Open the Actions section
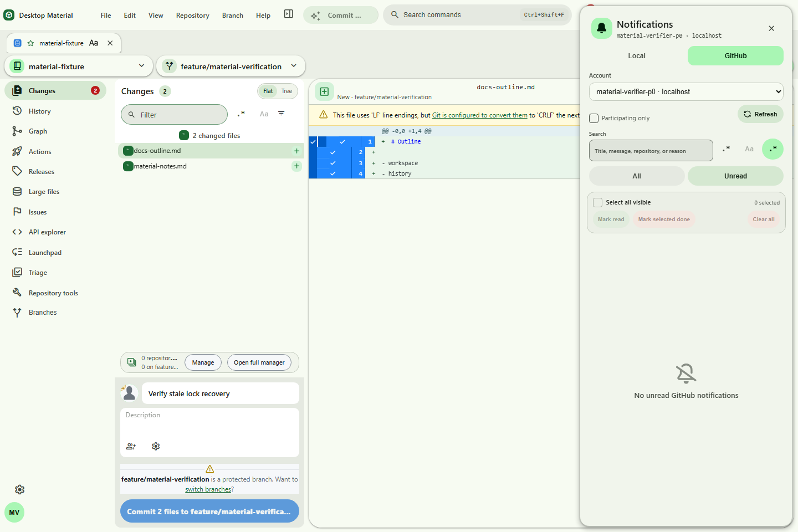 point(55,152)
